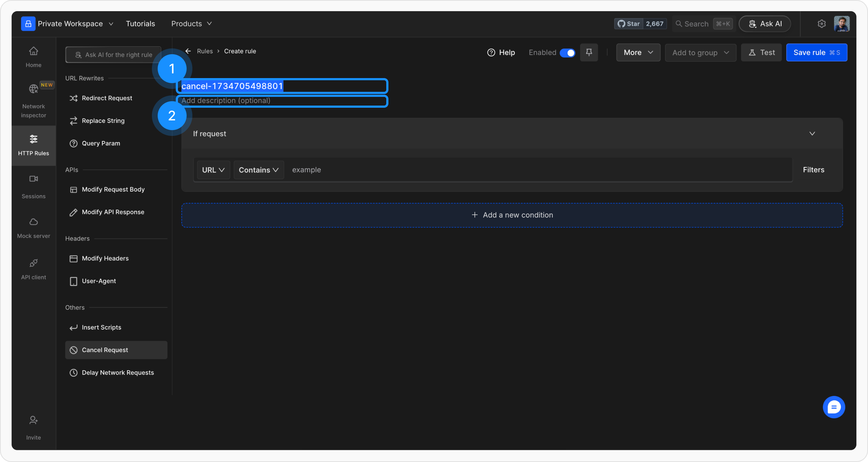
Task: Click the Save rule button
Action: (x=816, y=53)
